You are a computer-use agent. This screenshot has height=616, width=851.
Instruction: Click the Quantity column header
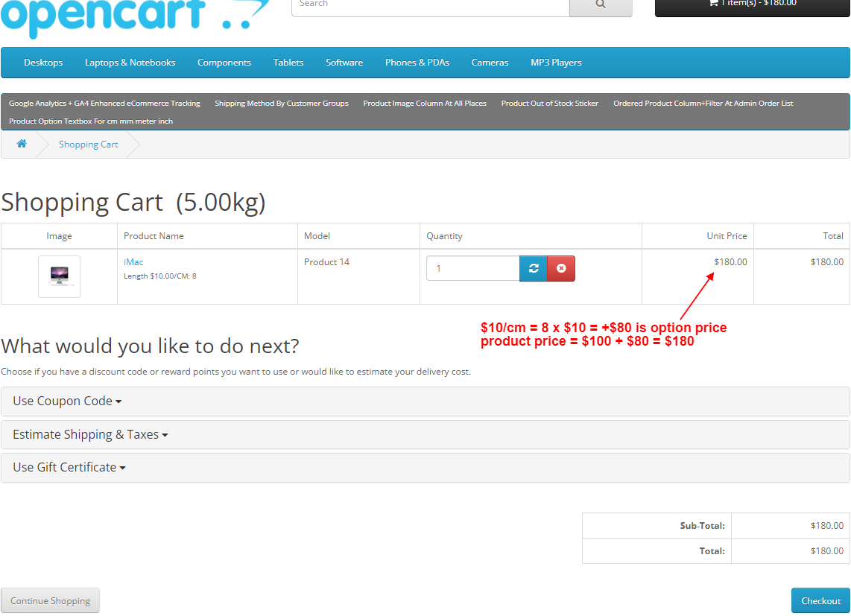click(444, 235)
